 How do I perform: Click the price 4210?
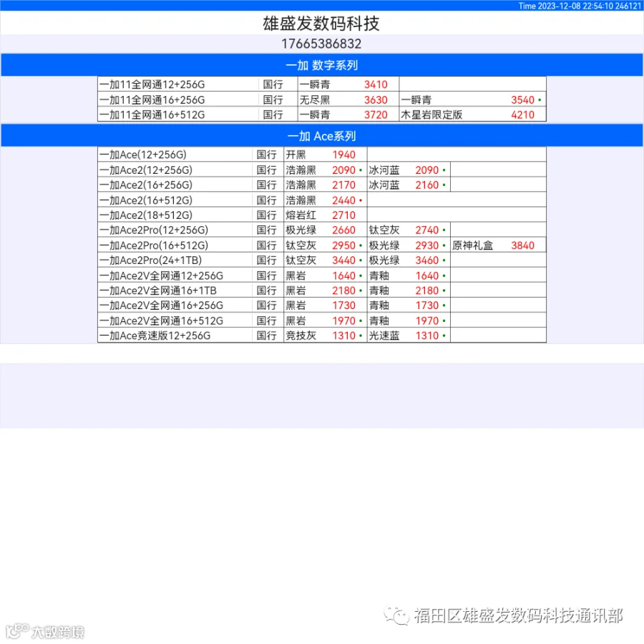pos(522,114)
